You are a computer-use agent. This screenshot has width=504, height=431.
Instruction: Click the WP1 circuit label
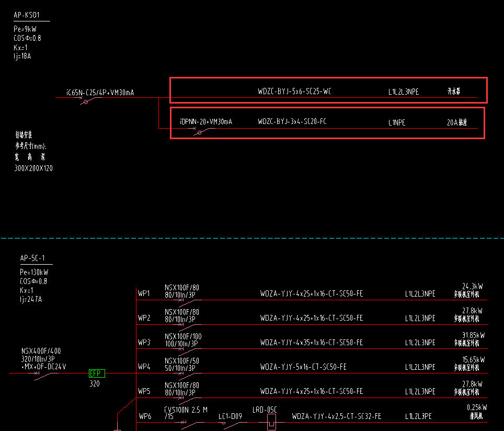pos(144,293)
